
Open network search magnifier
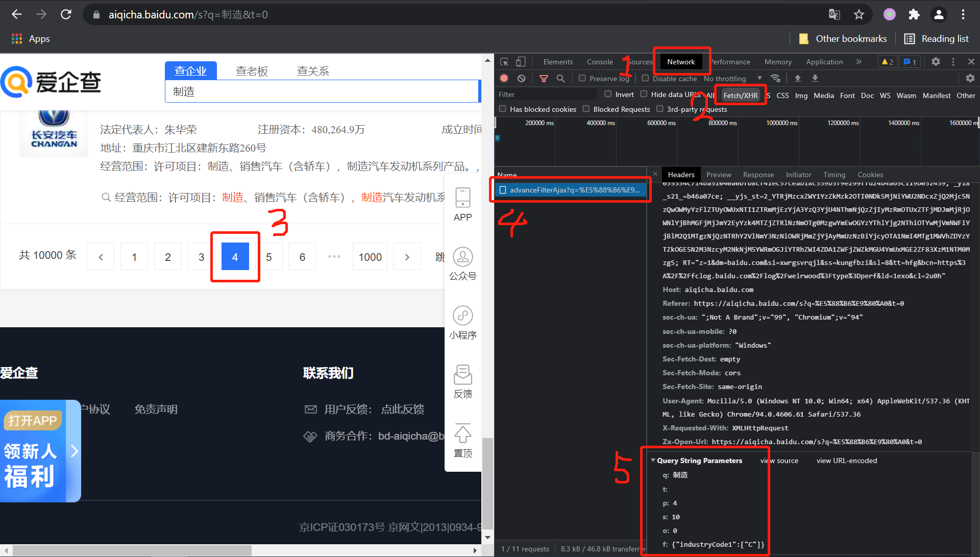[560, 78]
